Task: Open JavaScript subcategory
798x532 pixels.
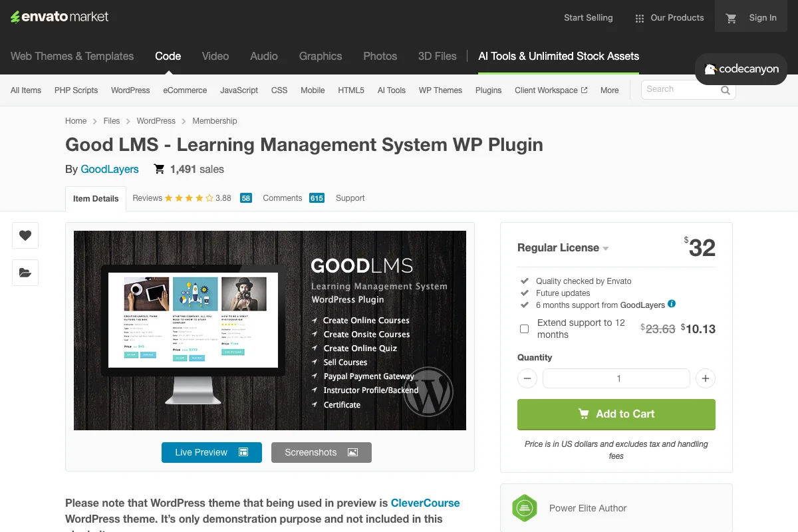Action: click(239, 90)
